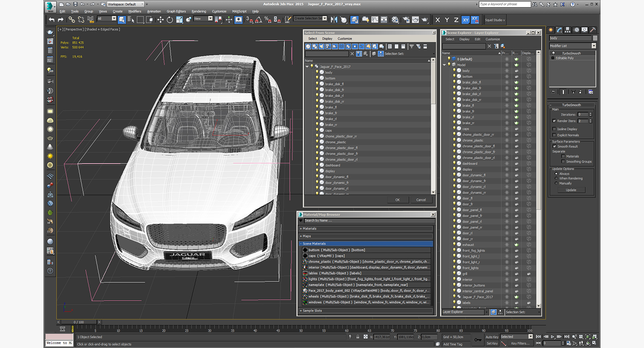Image resolution: width=644 pixels, height=348 pixels.
Task: Click OK in Select From Scene dialog
Action: tap(397, 200)
